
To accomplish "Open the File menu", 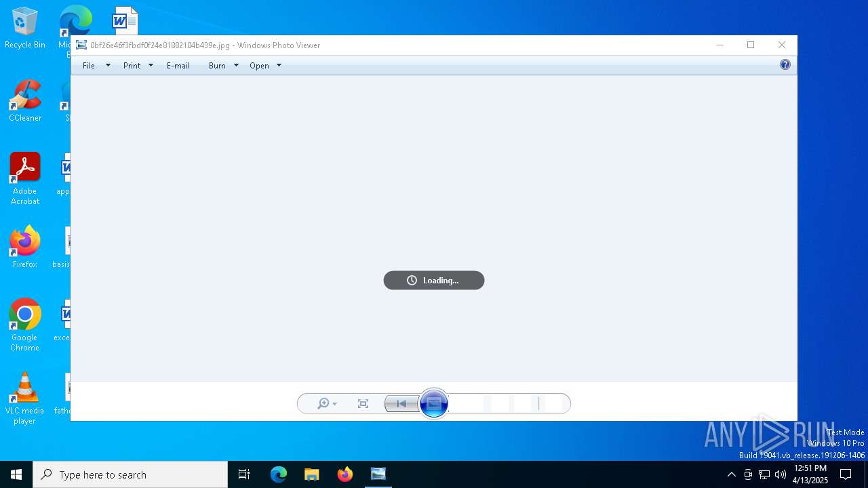I will tap(89, 66).
